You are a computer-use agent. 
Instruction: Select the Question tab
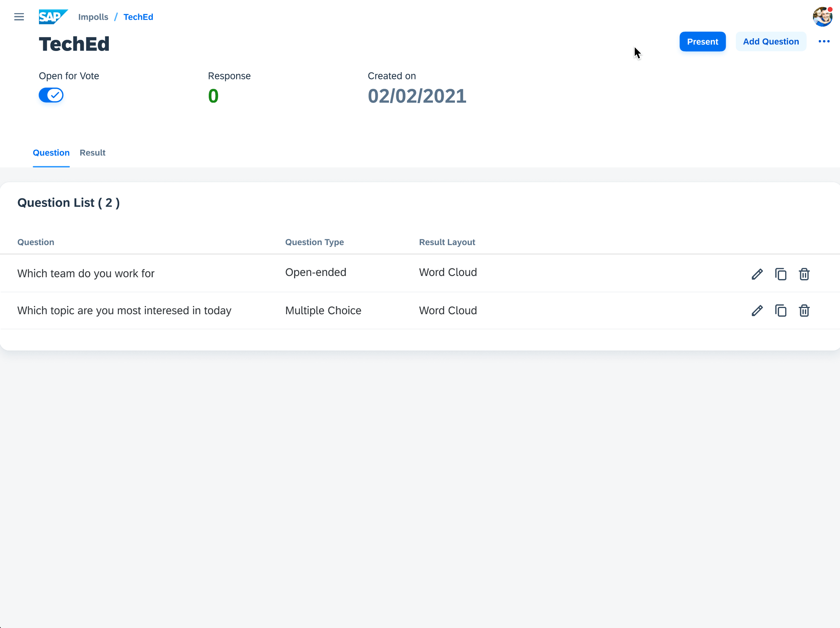pos(51,153)
